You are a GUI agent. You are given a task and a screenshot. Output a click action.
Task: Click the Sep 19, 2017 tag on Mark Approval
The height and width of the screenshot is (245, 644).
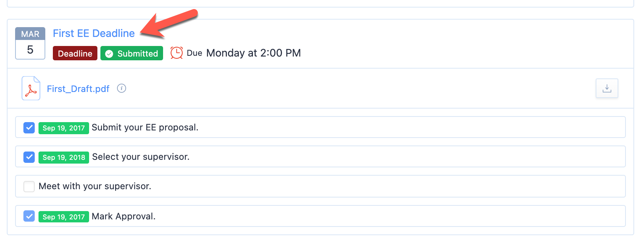coord(63,217)
